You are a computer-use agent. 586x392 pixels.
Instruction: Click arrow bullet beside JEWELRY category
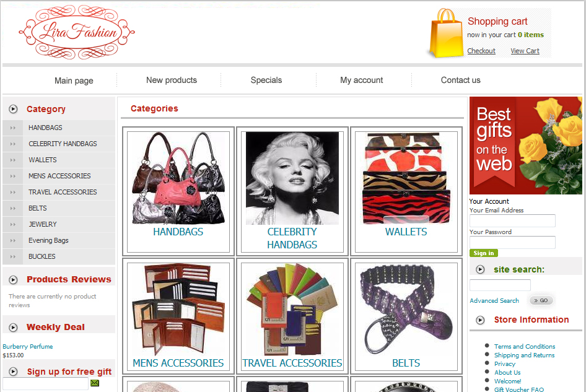[13, 225]
